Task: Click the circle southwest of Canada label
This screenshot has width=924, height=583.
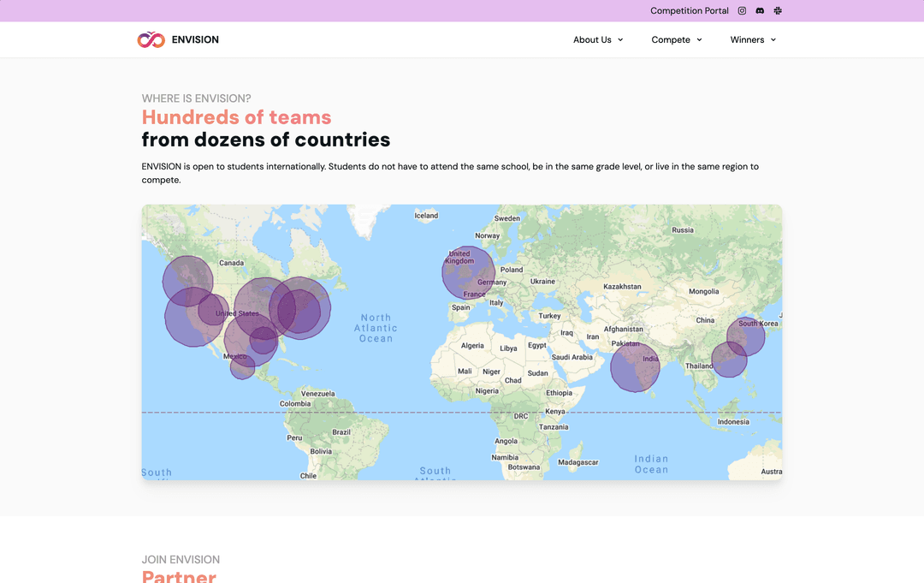Action: [188, 281]
